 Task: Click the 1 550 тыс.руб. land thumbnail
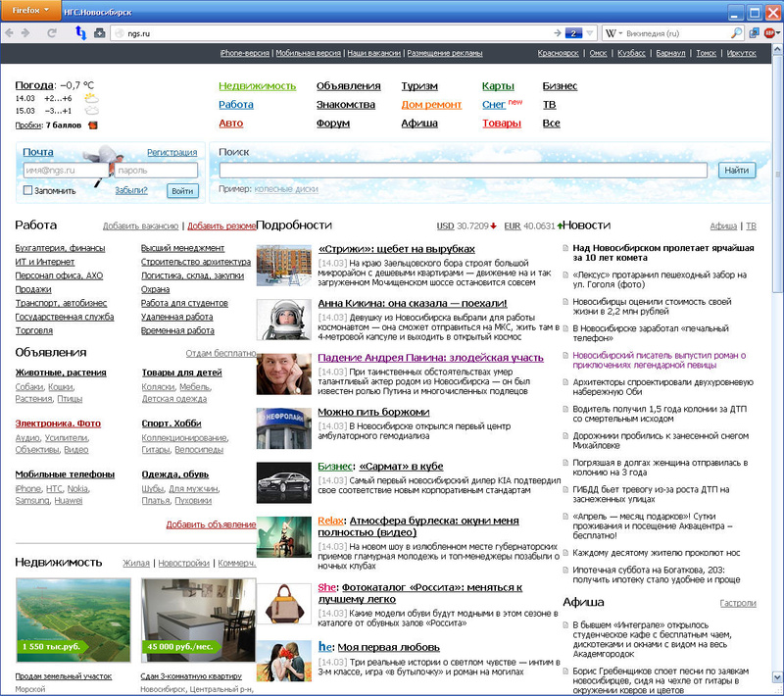pyautogui.click(x=73, y=621)
